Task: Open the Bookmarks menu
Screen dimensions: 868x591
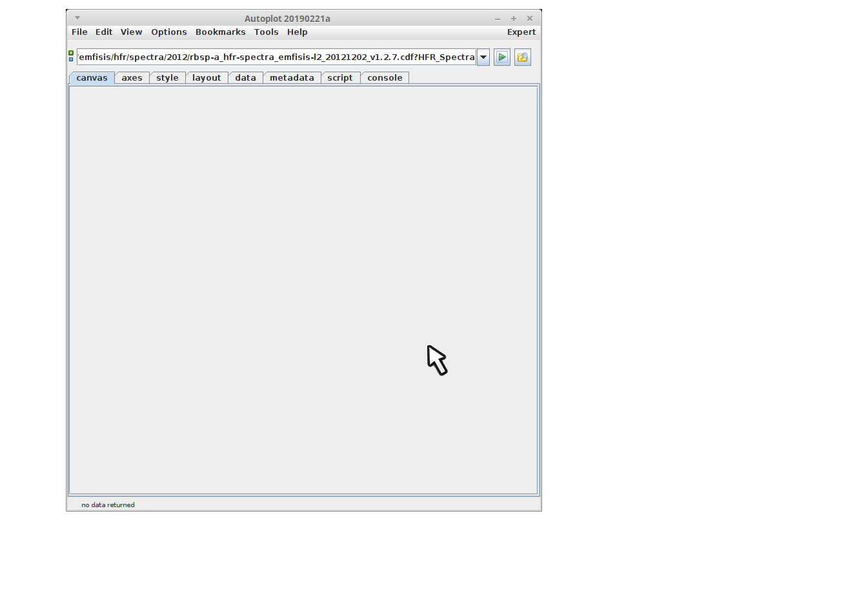Action: 221,32
